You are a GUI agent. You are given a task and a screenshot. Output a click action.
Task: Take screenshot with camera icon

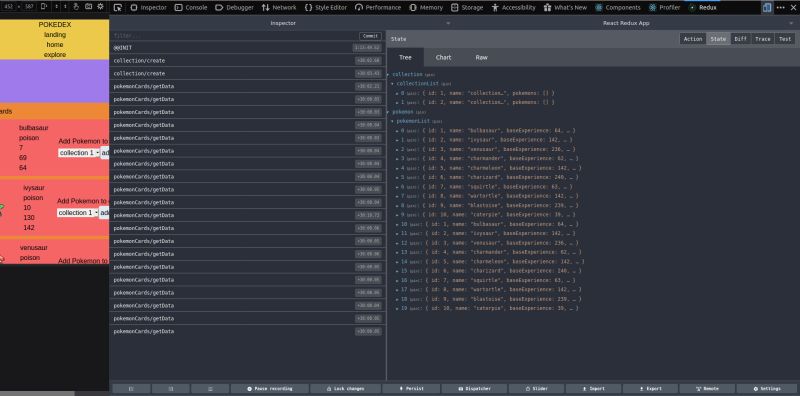coord(88,7)
